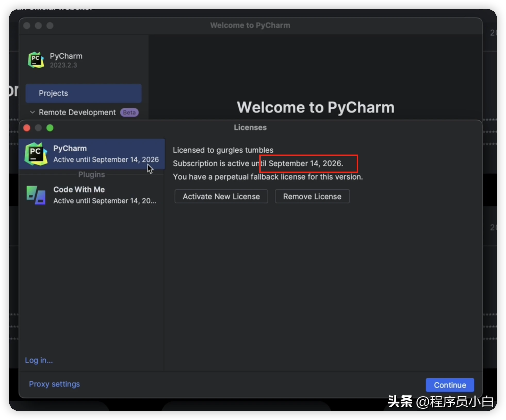This screenshot has width=506, height=420.
Task: Click the Plugins section header
Action: 92,175
